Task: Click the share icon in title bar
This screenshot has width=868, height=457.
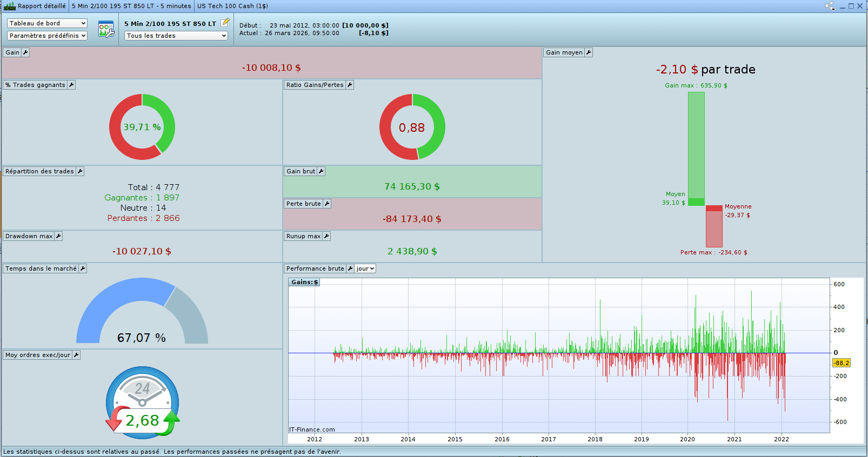Action: 830,6
